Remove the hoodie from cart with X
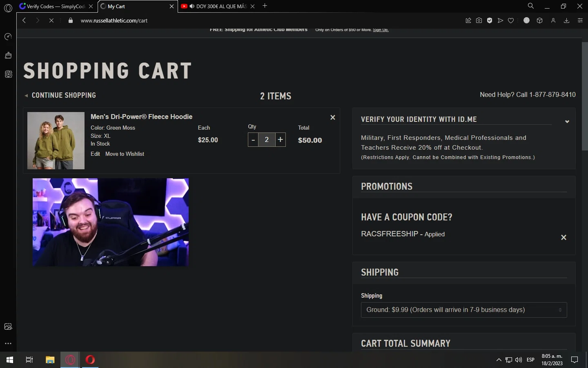The width and height of the screenshot is (588, 368). (333, 117)
